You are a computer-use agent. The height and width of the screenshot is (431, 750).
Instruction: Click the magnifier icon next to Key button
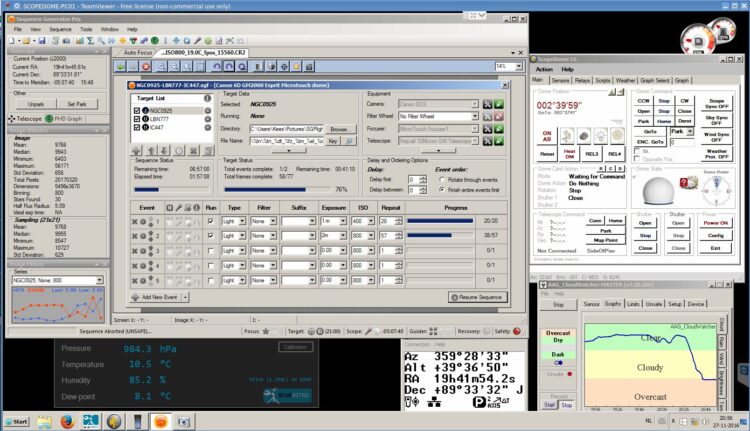(350, 141)
